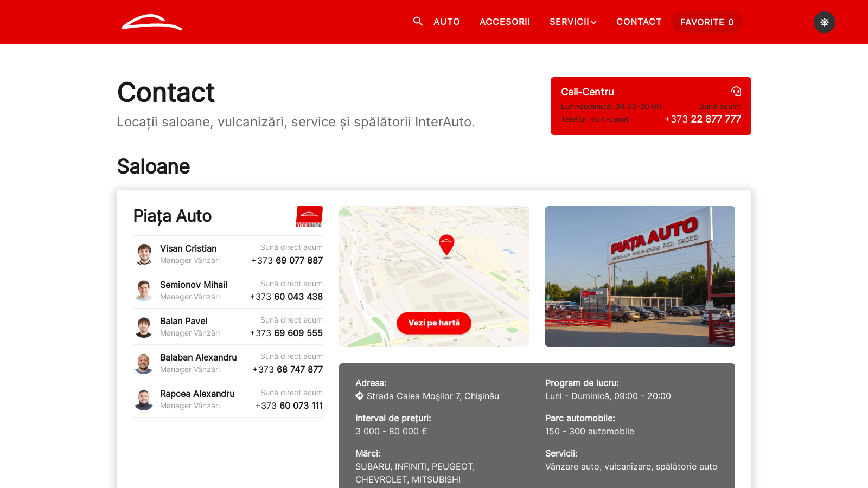Image resolution: width=868 pixels, height=488 pixels.
Task: Call Visan Cristian at +373 69 077 887
Action: [x=286, y=260]
